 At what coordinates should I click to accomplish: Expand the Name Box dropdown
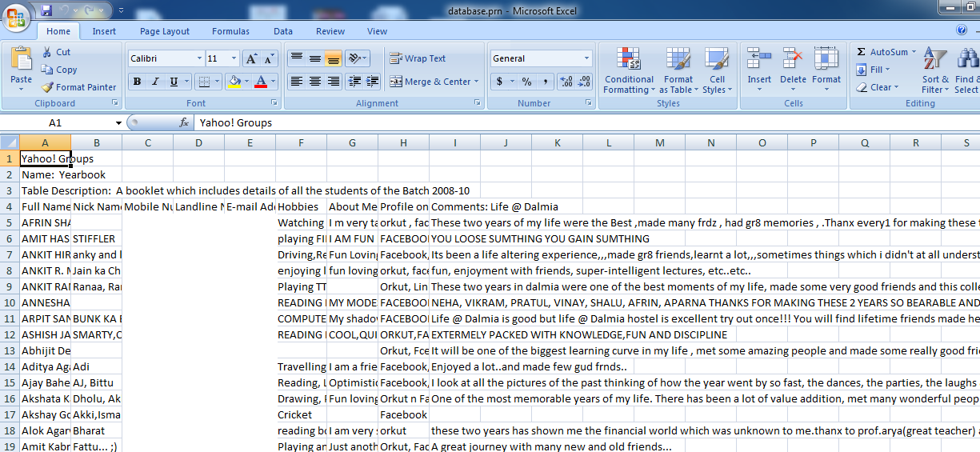118,122
